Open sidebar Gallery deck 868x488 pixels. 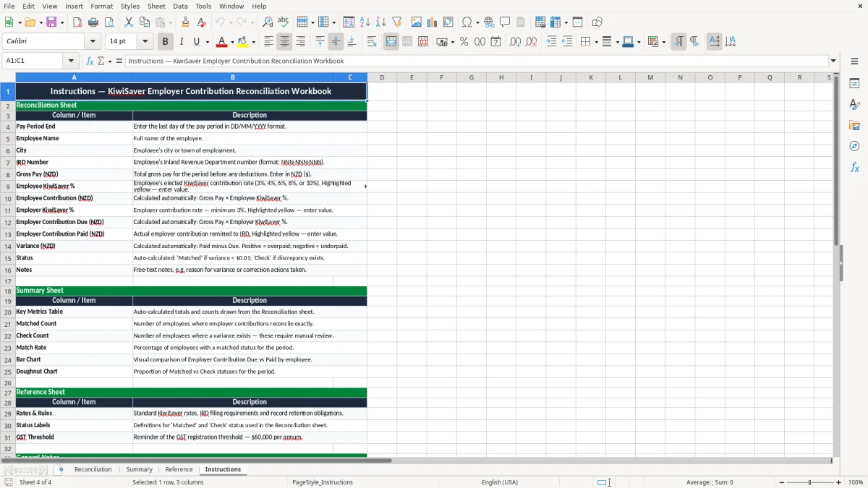click(854, 126)
